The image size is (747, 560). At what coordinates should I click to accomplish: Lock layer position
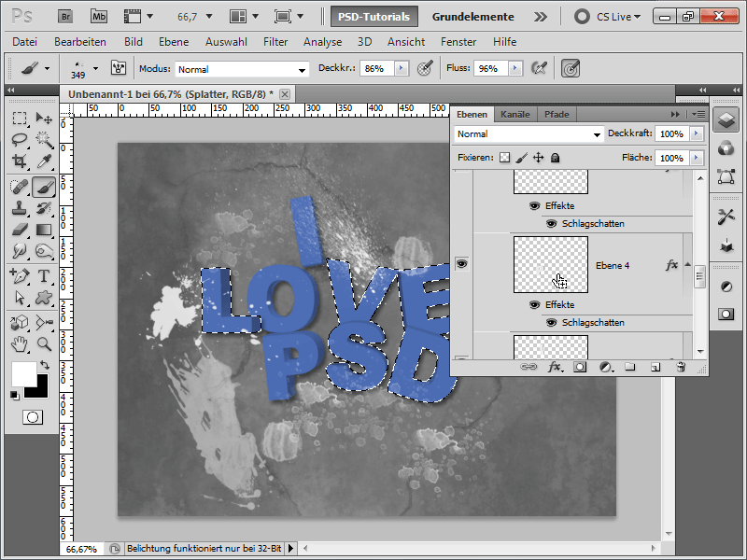(539, 158)
